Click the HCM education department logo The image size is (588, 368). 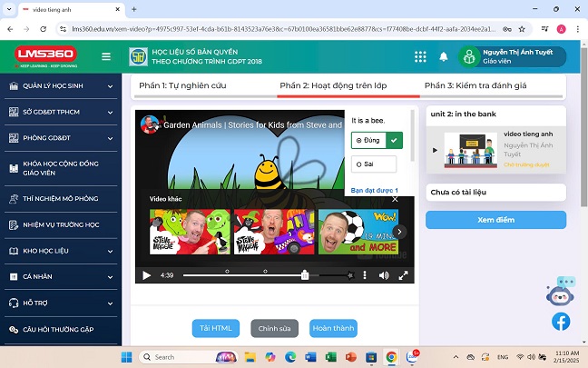pos(138,56)
